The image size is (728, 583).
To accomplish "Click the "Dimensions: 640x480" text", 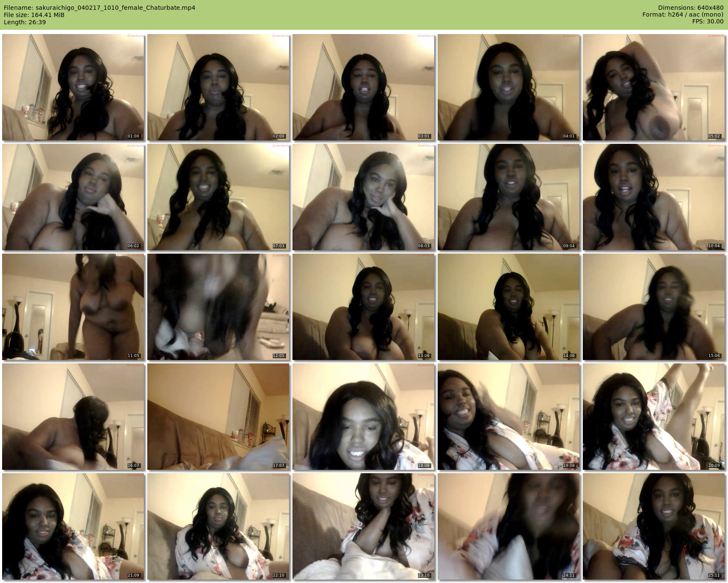I will coord(691,8).
